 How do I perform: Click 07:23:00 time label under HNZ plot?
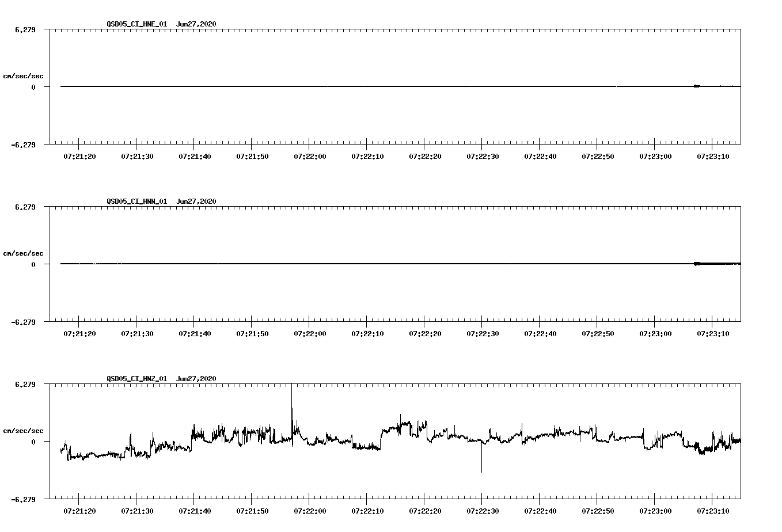[655, 511]
